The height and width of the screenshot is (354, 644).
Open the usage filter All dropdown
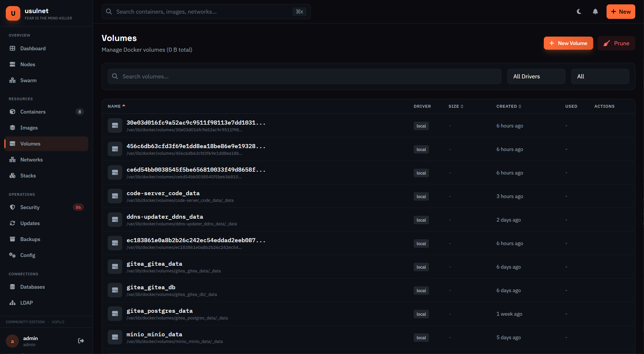point(600,76)
